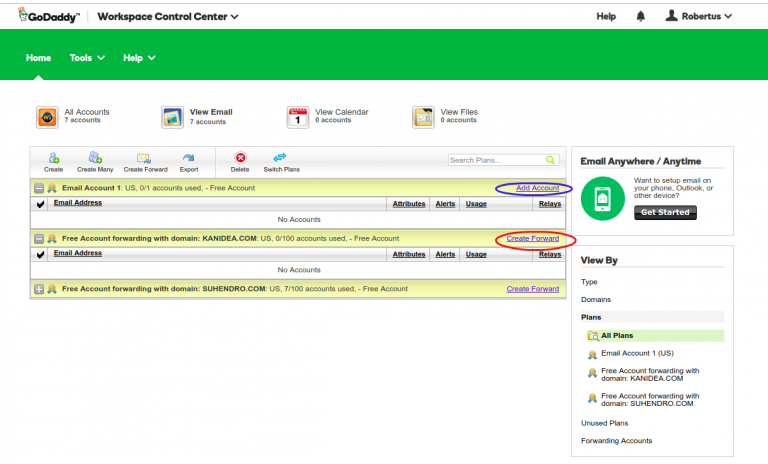Collapse the Email Account 1 plan
This screenshot has width=768, height=464.
pos(39,188)
